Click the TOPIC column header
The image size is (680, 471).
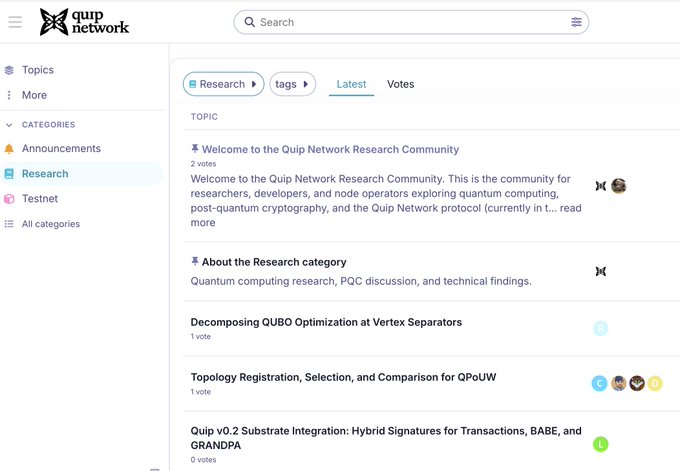pyautogui.click(x=204, y=117)
